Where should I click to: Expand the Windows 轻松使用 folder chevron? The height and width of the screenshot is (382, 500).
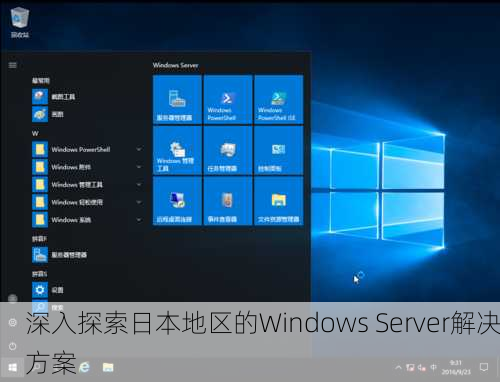[x=139, y=202]
